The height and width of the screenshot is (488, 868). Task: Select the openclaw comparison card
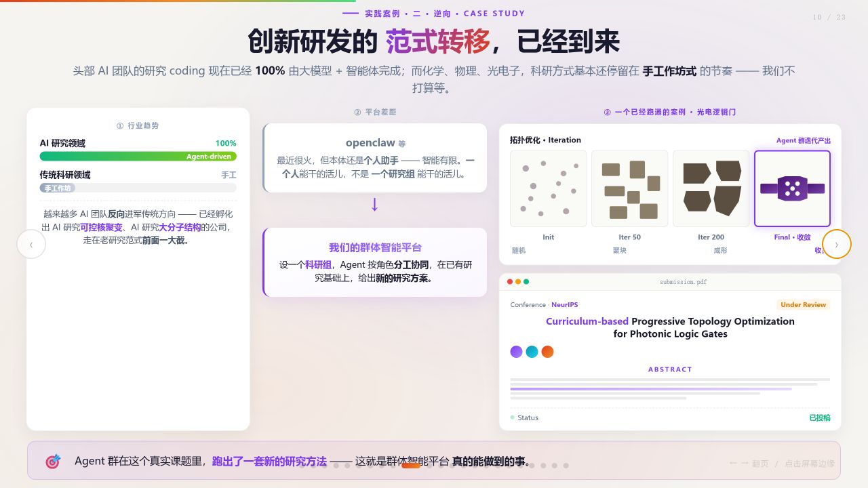pyautogui.click(x=375, y=158)
